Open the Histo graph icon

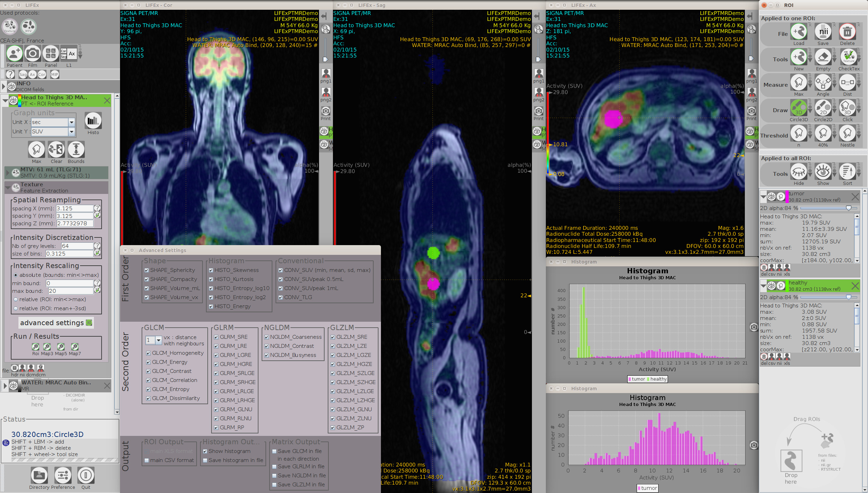[x=93, y=121]
